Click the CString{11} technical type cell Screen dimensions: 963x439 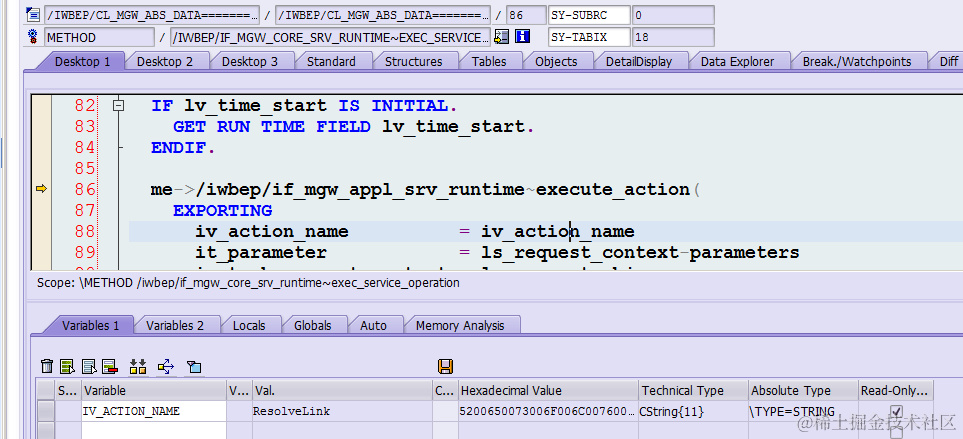(x=693, y=411)
